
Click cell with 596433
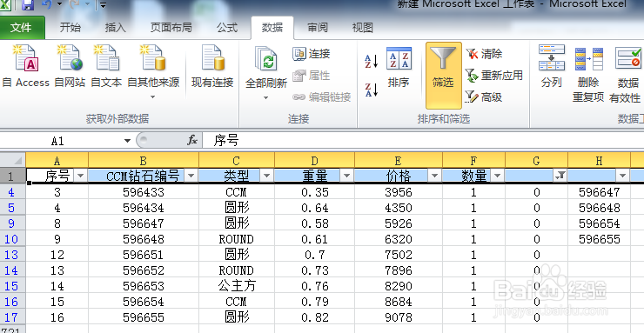pyautogui.click(x=144, y=192)
